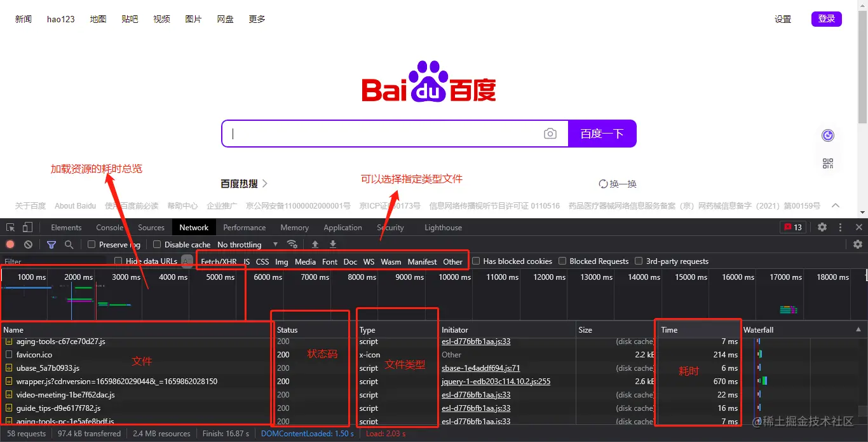Image resolution: width=868 pixels, height=442 pixels.
Task: Switch to Application tab
Action: pyautogui.click(x=342, y=227)
